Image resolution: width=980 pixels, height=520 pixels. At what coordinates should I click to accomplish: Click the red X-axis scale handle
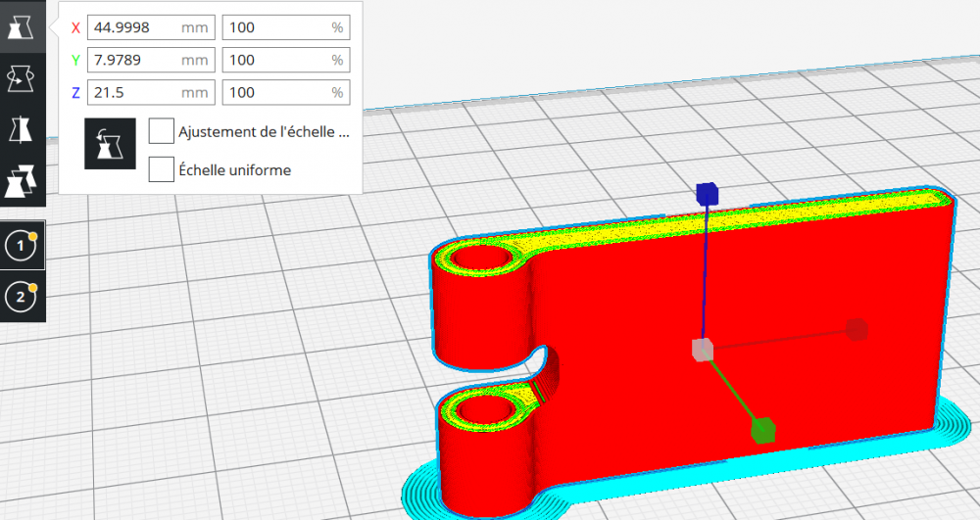(857, 329)
